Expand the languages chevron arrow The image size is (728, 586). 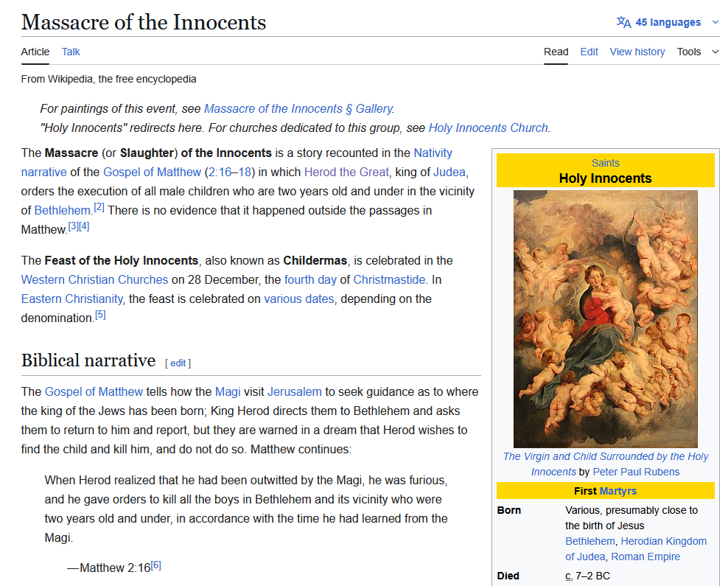click(x=715, y=22)
